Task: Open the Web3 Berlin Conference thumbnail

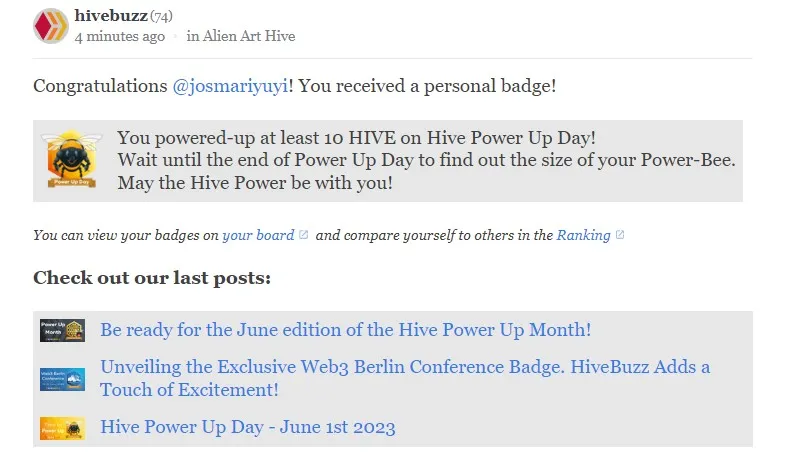Action: [x=62, y=379]
